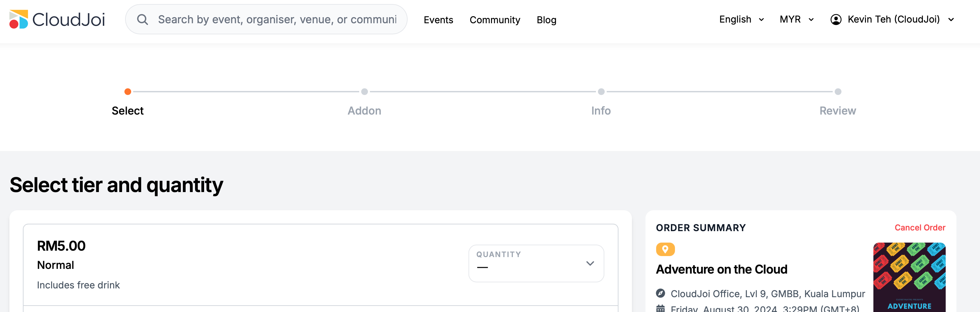
Task: Go to the Events page
Action: pyautogui.click(x=438, y=20)
